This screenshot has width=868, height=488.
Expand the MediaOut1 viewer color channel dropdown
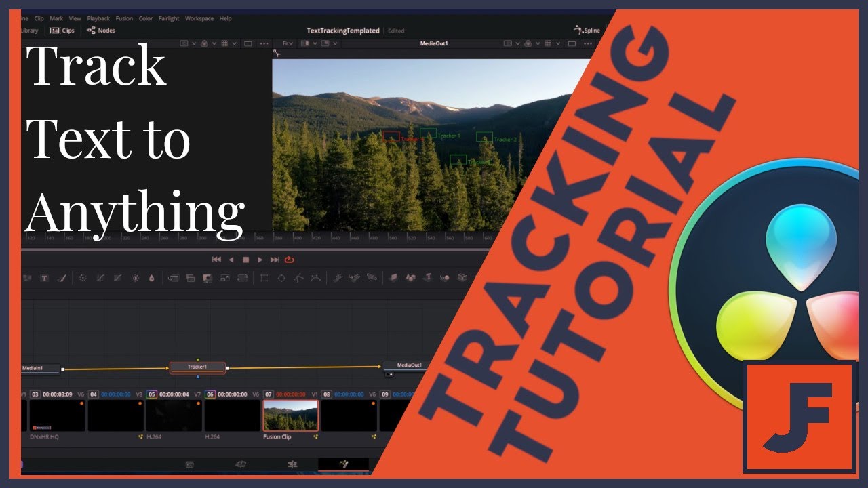[538, 43]
